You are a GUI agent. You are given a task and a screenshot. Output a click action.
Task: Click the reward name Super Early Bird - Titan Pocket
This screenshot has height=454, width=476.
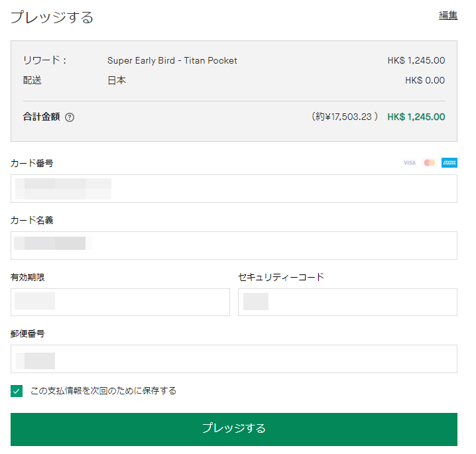172,61
